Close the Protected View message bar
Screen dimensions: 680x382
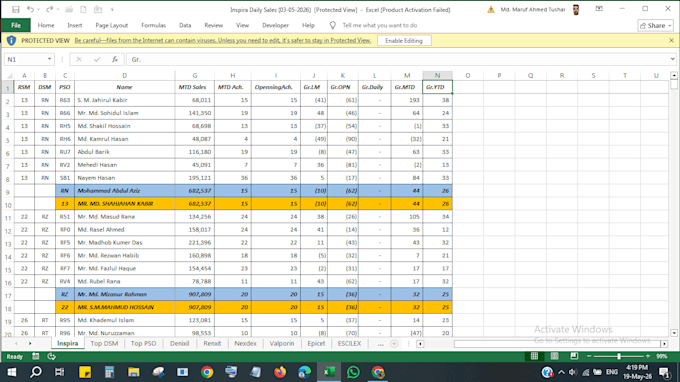click(671, 40)
